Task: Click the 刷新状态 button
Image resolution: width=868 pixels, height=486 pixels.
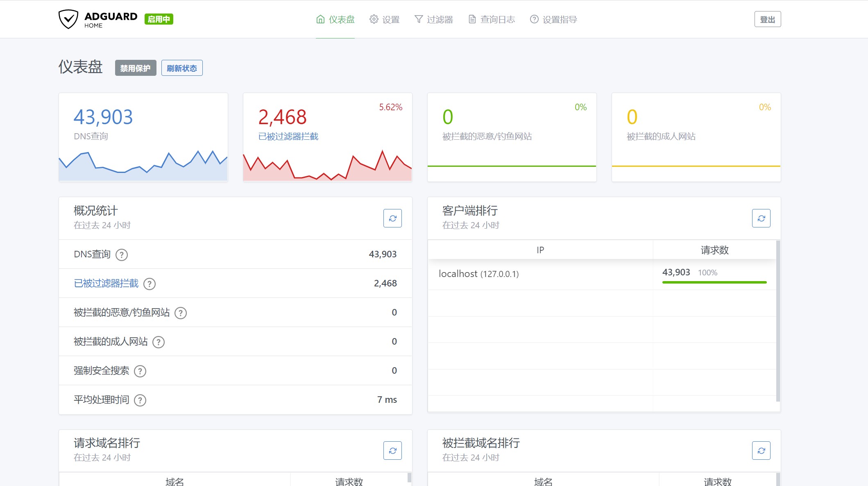Action: coord(182,68)
